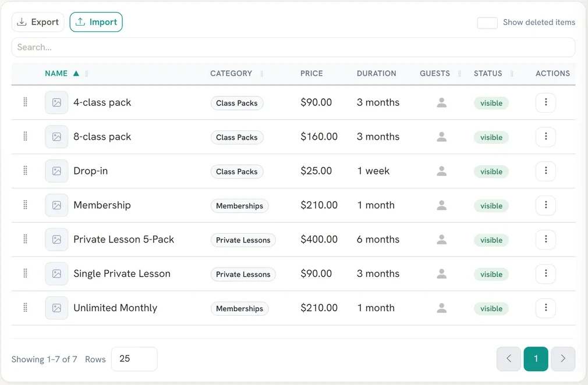Open actions menu for 4-class pack
588x385 pixels.
pyautogui.click(x=546, y=102)
